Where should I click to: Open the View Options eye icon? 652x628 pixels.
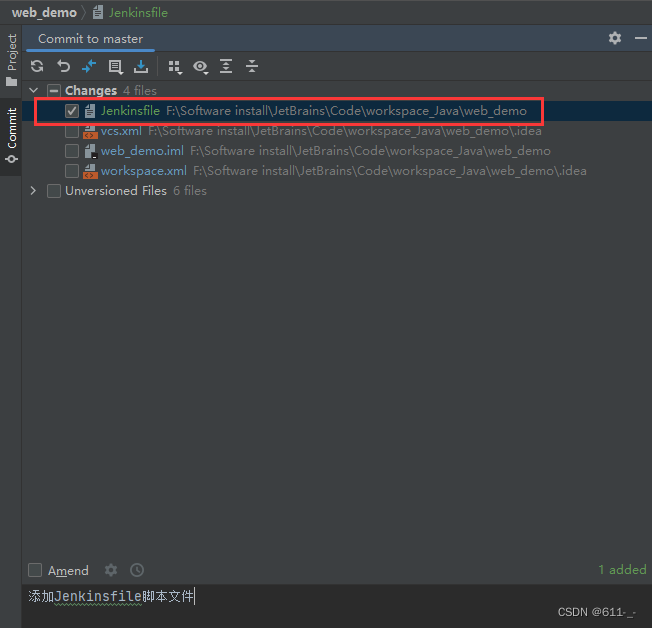tap(200, 67)
